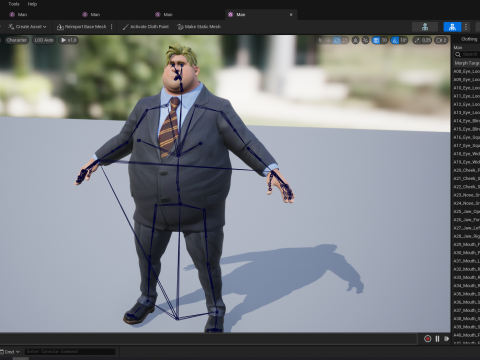480x360 pixels.
Task: Select morph target A35_Mouth row
Action: pos(466,294)
